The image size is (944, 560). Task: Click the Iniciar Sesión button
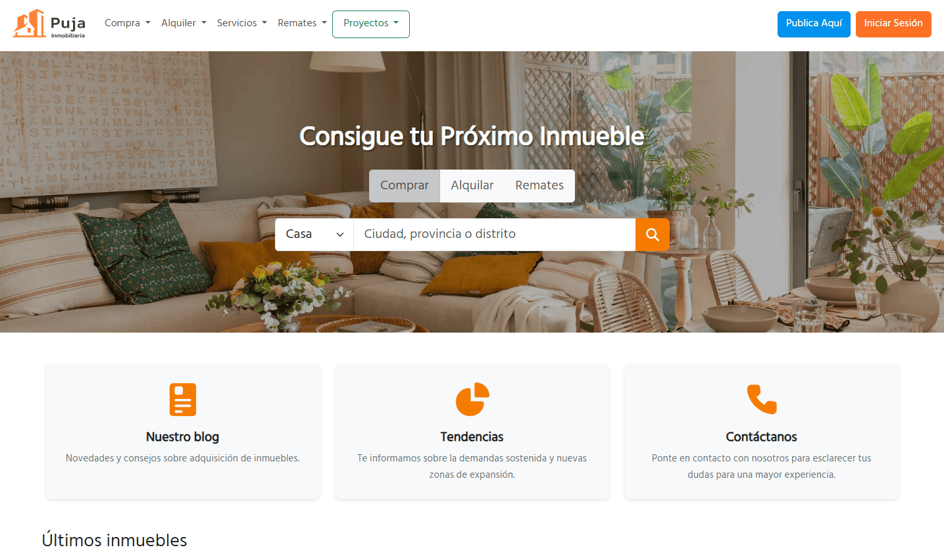tap(893, 24)
